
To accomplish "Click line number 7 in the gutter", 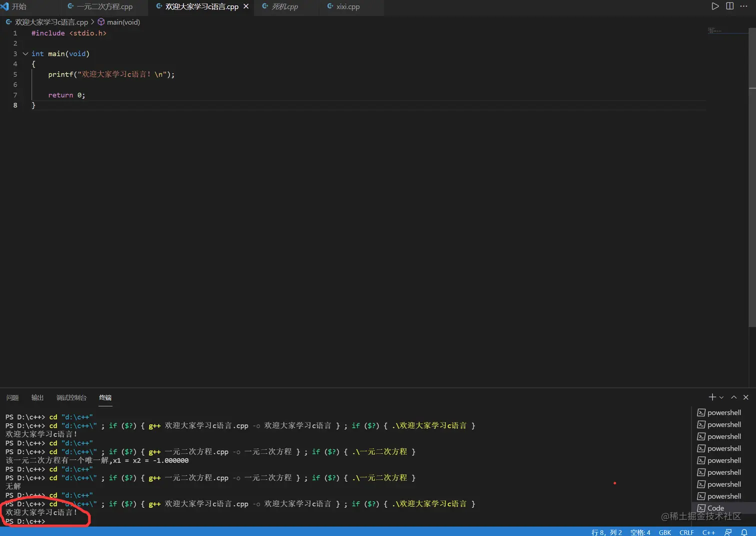I will point(15,95).
